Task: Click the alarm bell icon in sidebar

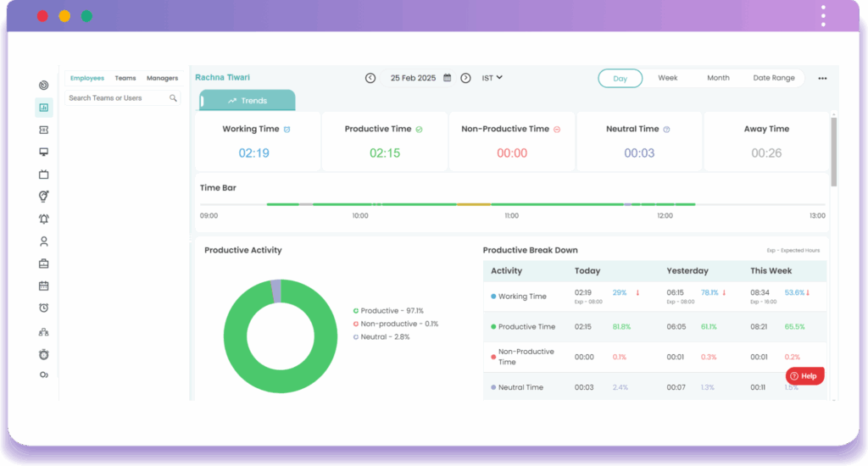Action: pyautogui.click(x=43, y=219)
